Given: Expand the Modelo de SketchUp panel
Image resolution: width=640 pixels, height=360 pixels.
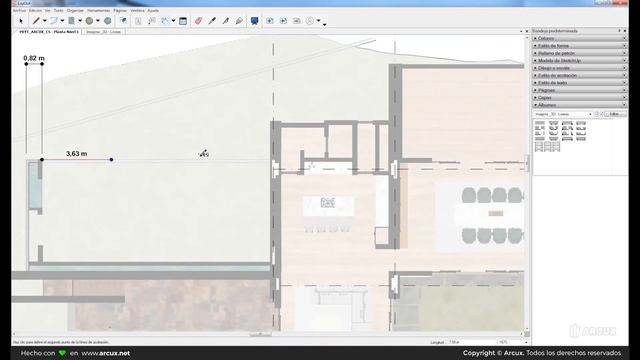Looking at the screenshot, I should coord(580,60).
